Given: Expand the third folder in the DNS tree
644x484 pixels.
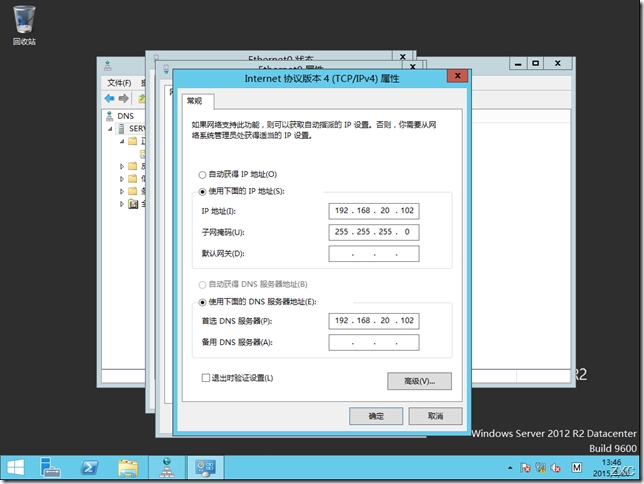Looking at the screenshot, I should [x=122, y=179].
